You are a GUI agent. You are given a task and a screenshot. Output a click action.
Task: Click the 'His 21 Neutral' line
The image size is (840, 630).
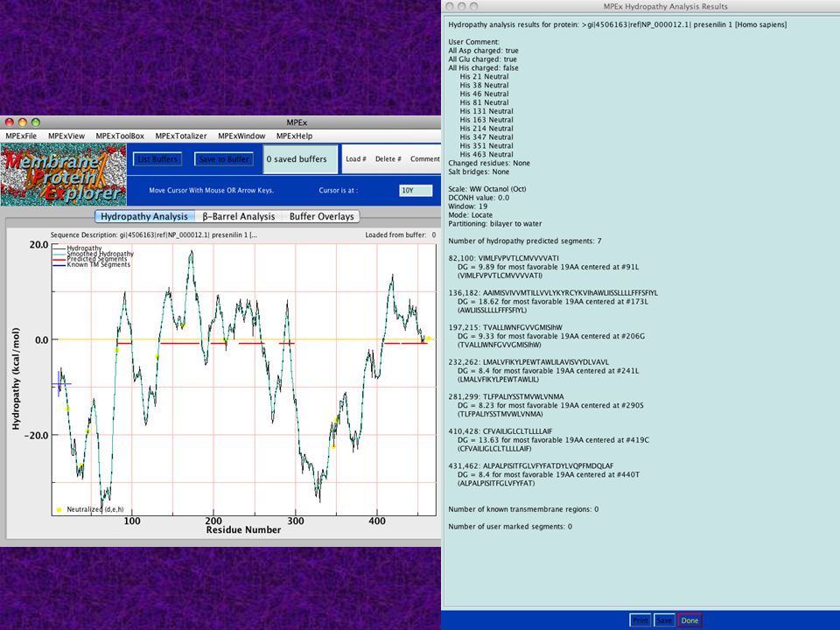pyautogui.click(x=484, y=77)
